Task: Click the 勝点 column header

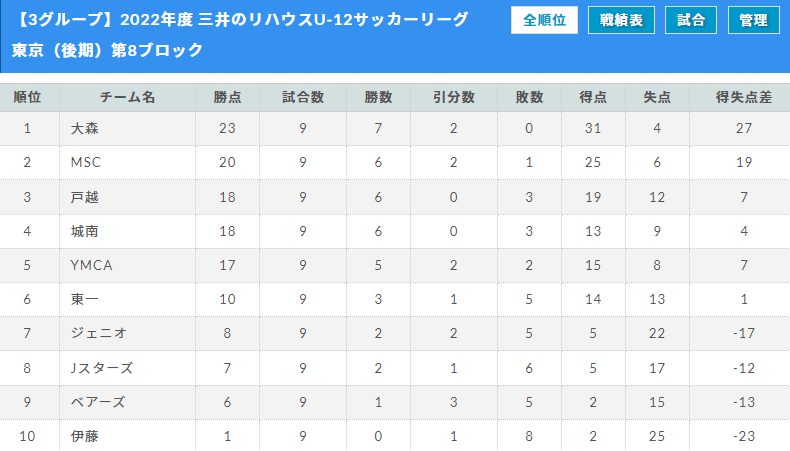Action: click(227, 97)
